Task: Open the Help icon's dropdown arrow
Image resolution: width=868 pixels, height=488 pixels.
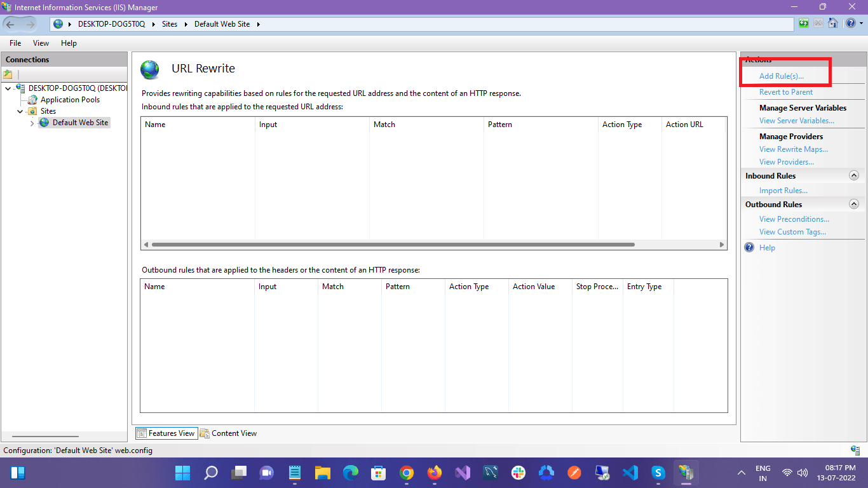Action: tap(861, 24)
